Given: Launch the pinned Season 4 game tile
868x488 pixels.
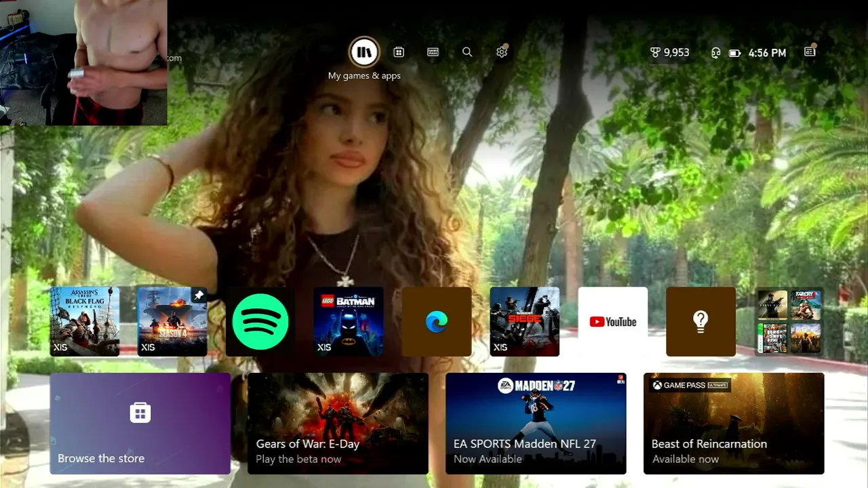Looking at the screenshot, I should pos(172,321).
